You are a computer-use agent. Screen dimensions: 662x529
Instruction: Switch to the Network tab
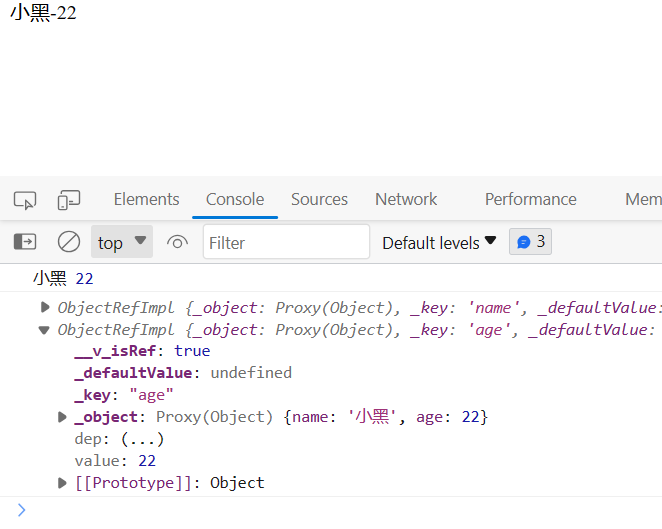coord(406,199)
